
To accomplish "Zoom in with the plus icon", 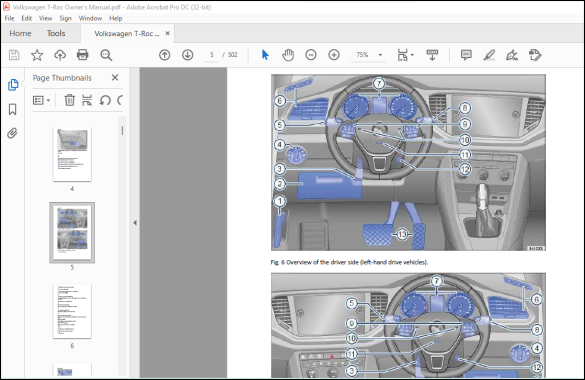I will pyautogui.click(x=334, y=55).
